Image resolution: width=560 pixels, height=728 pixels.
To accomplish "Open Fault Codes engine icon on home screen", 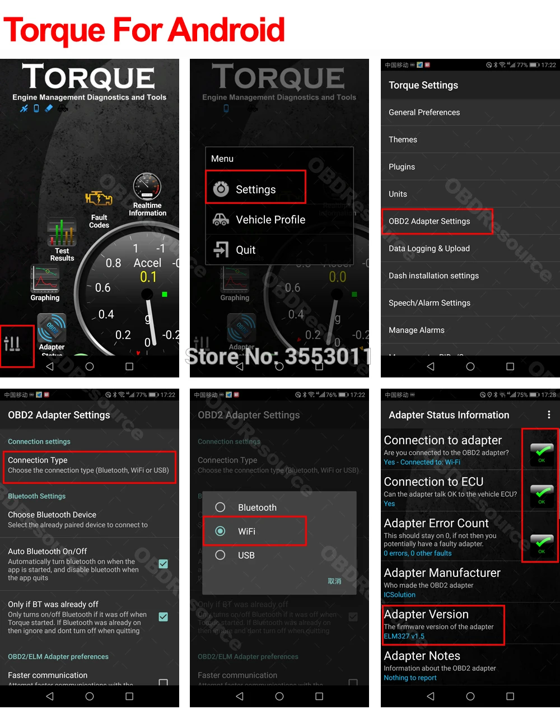I will click(99, 199).
